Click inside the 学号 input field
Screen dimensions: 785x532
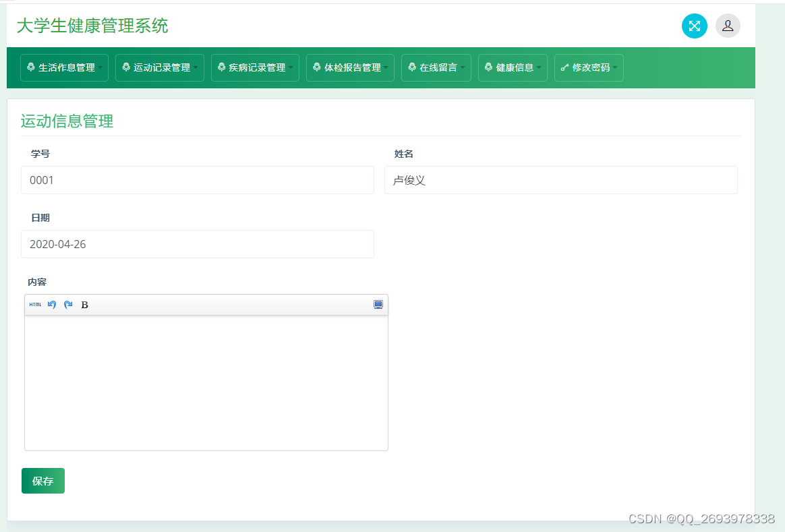pos(197,180)
